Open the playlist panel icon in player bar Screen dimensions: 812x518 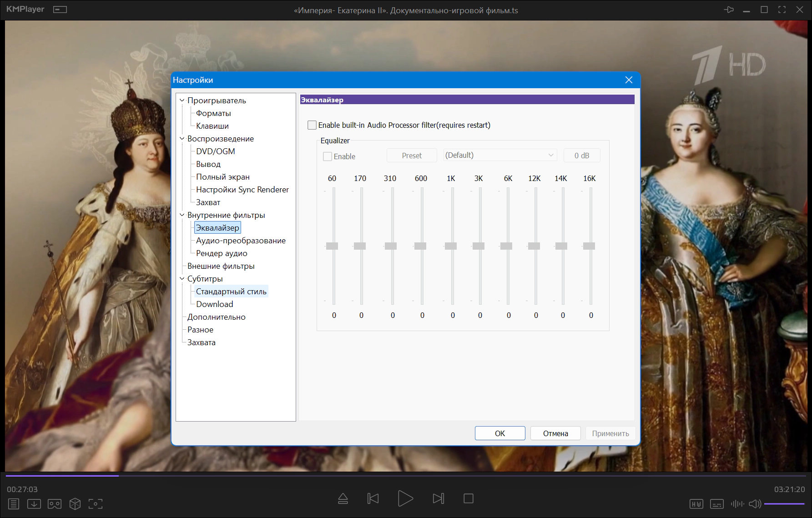tap(14, 504)
